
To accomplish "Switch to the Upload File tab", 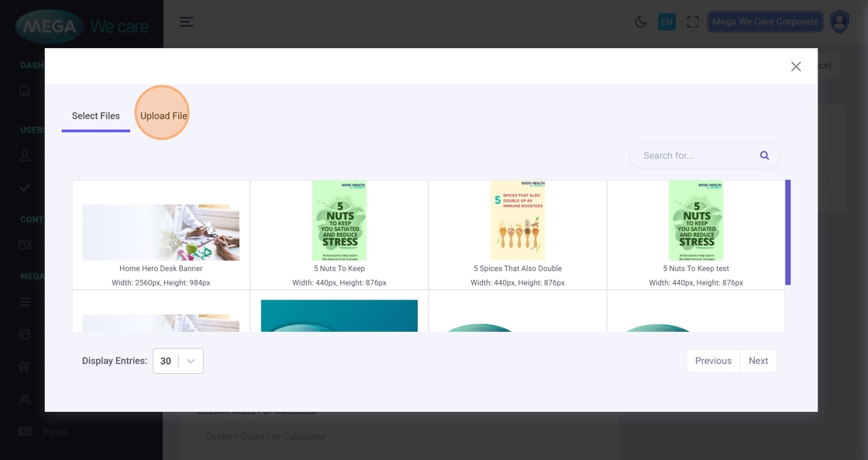I will click(164, 116).
